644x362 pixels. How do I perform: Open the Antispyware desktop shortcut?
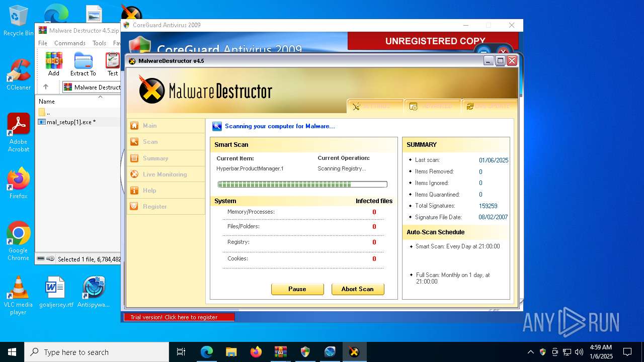94,292
